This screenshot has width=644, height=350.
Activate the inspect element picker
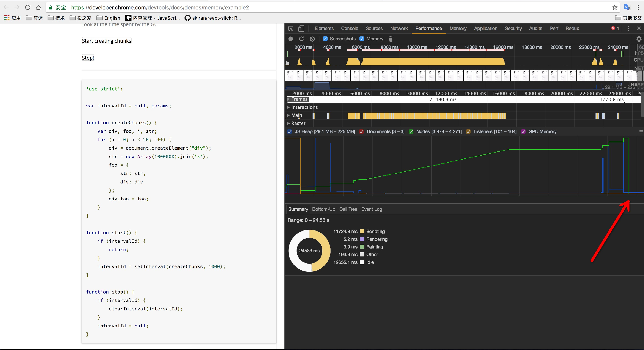(x=291, y=29)
